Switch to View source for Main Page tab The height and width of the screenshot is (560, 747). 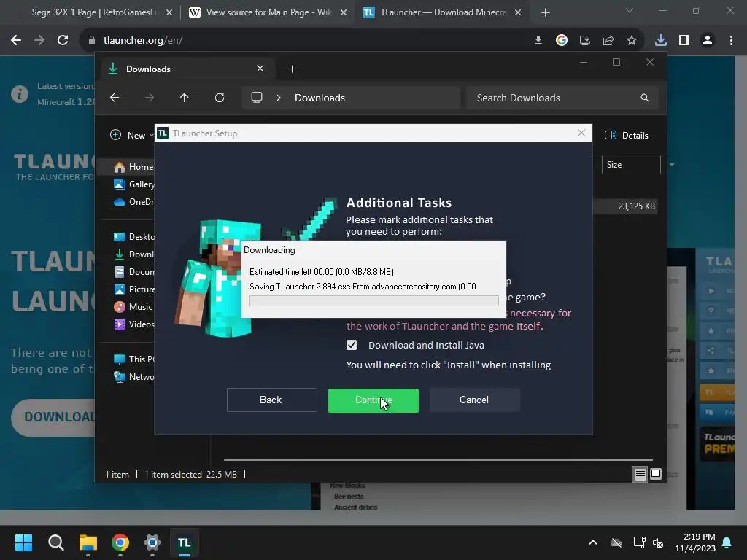pos(268,12)
